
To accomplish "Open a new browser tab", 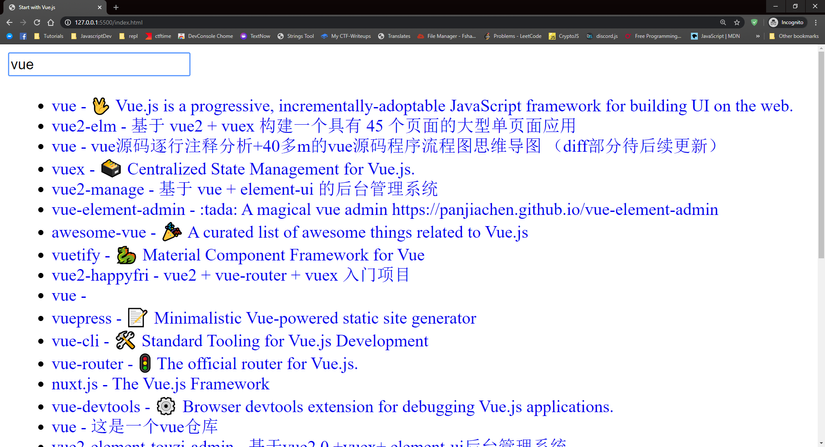I will [x=116, y=7].
